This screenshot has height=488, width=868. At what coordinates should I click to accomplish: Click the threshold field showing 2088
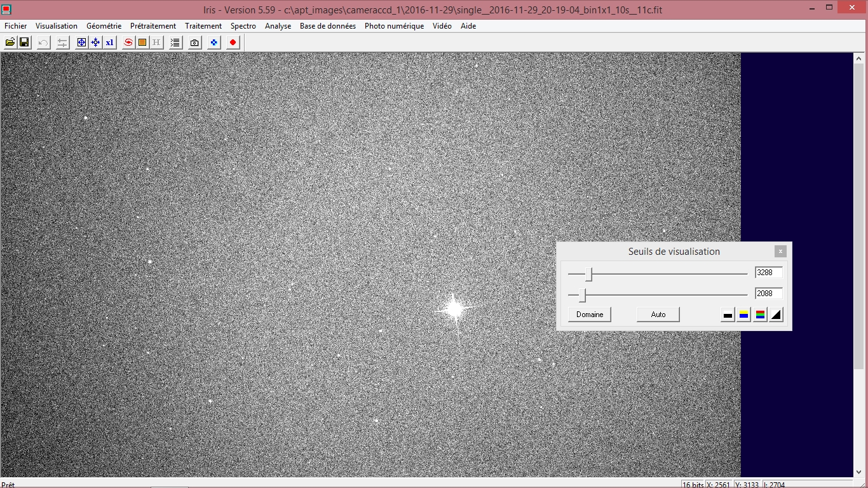769,294
